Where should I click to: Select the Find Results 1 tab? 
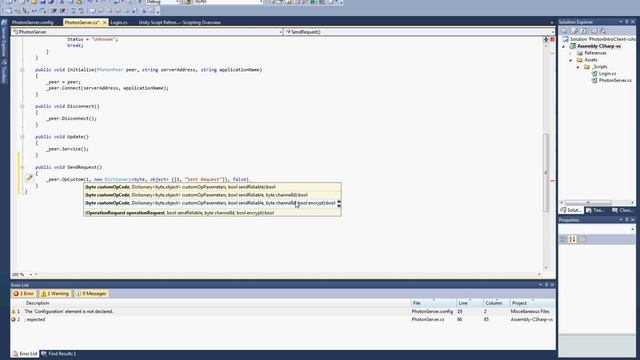click(59, 354)
